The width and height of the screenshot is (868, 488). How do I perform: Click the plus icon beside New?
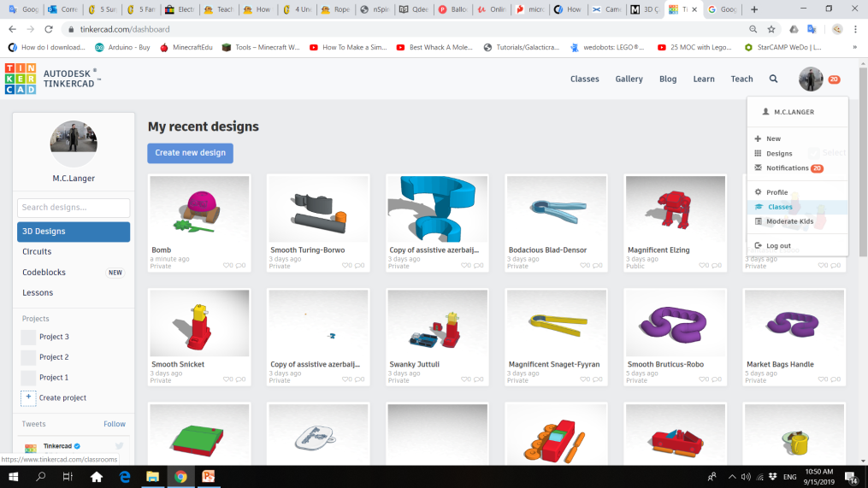point(758,138)
